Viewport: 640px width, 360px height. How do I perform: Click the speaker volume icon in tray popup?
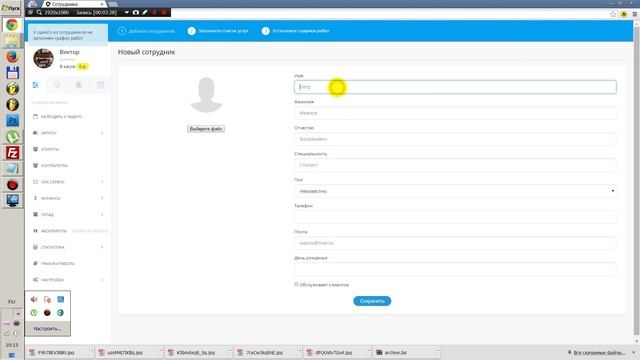[x=34, y=300]
